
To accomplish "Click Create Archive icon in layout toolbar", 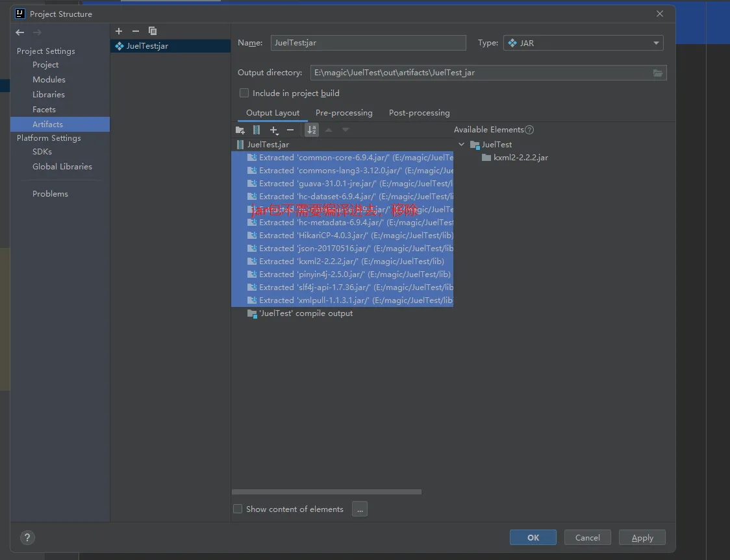I will 257,130.
